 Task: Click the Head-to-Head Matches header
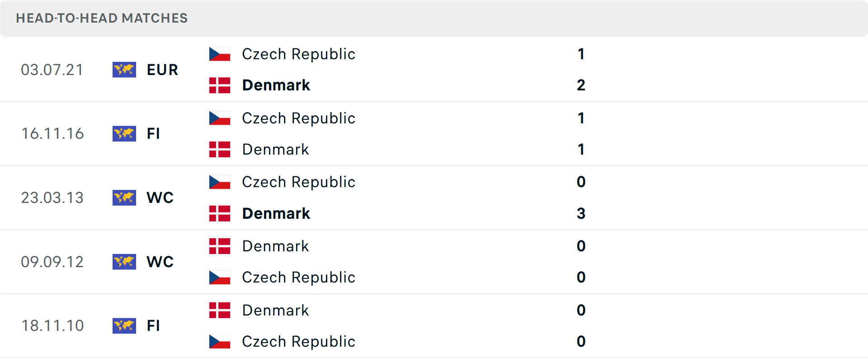point(102,18)
